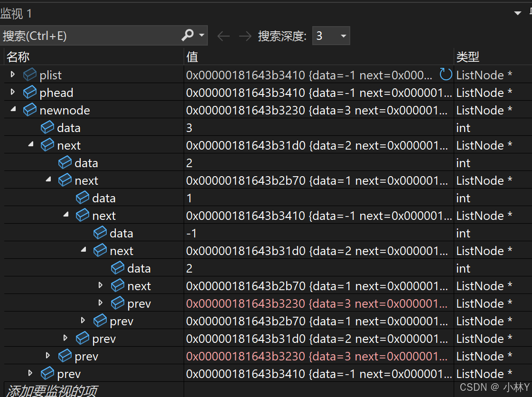Image resolution: width=532 pixels, height=397 pixels.
Task: Click cube icon of prev row 0x00000181643b31d0
Action: click(x=83, y=338)
